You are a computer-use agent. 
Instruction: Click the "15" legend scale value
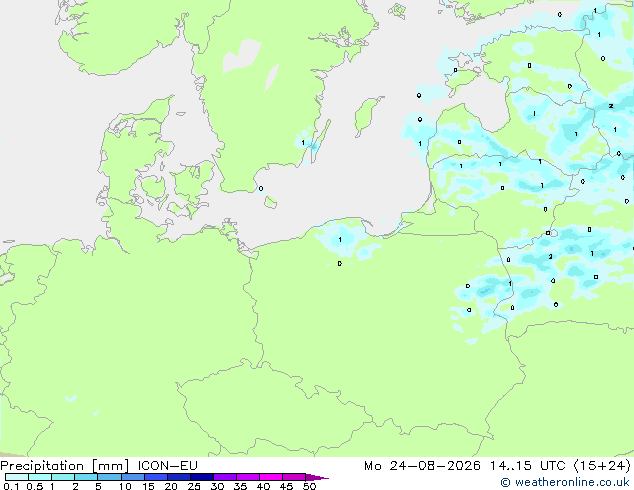tap(148, 486)
